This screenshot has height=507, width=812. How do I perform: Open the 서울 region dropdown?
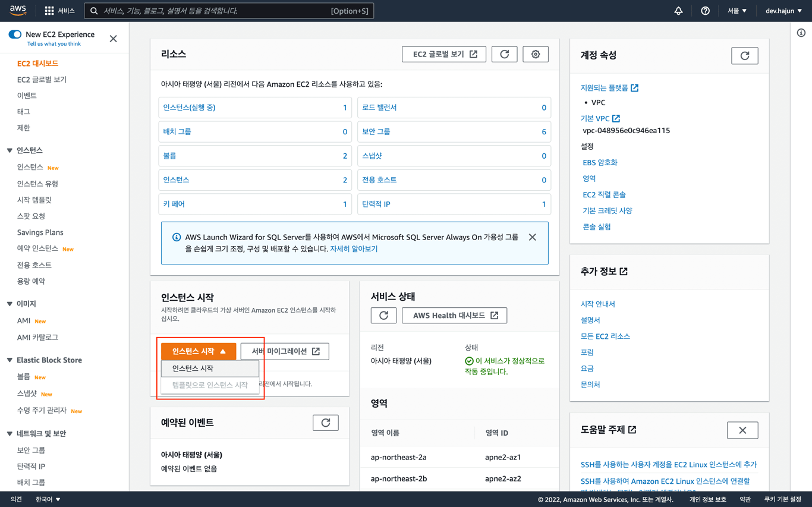click(737, 11)
